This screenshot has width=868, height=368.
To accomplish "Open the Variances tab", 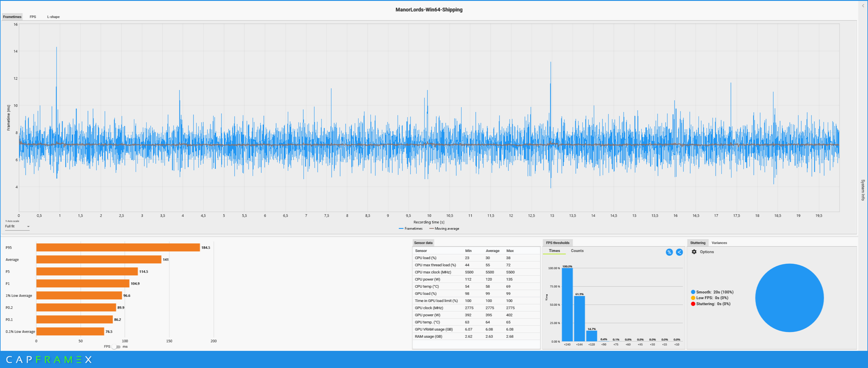I will [x=719, y=243].
